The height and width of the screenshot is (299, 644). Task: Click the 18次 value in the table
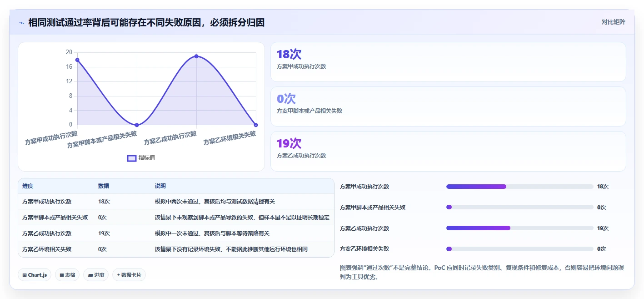(104, 201)
